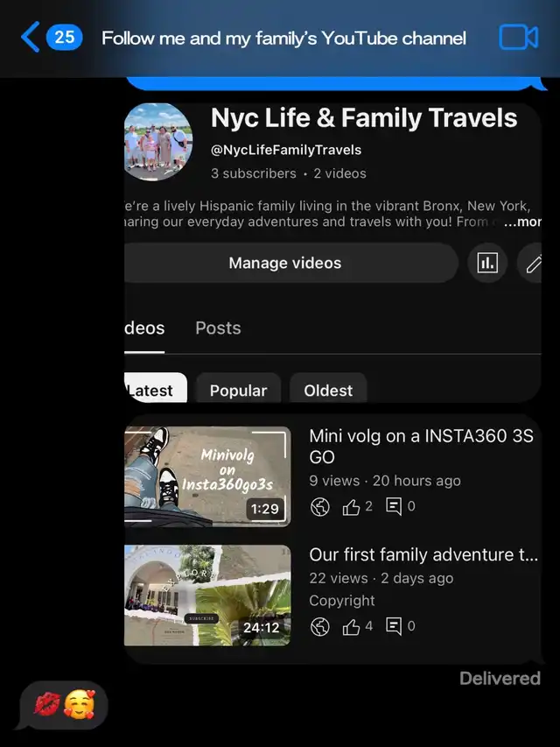Tap the kiss and hearts emoji message
Viewport: 560px width, 747px height.
(x=64, y=706)
